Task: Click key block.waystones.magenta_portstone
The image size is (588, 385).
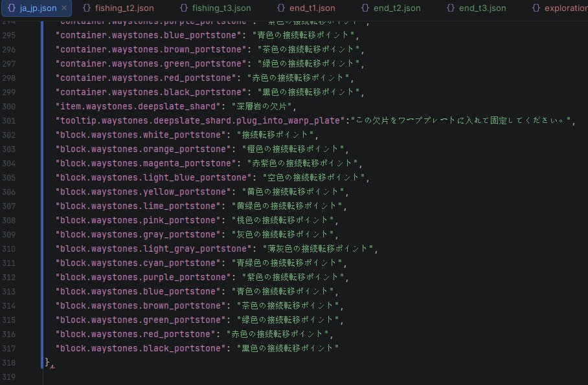Action: pos(146,164)
